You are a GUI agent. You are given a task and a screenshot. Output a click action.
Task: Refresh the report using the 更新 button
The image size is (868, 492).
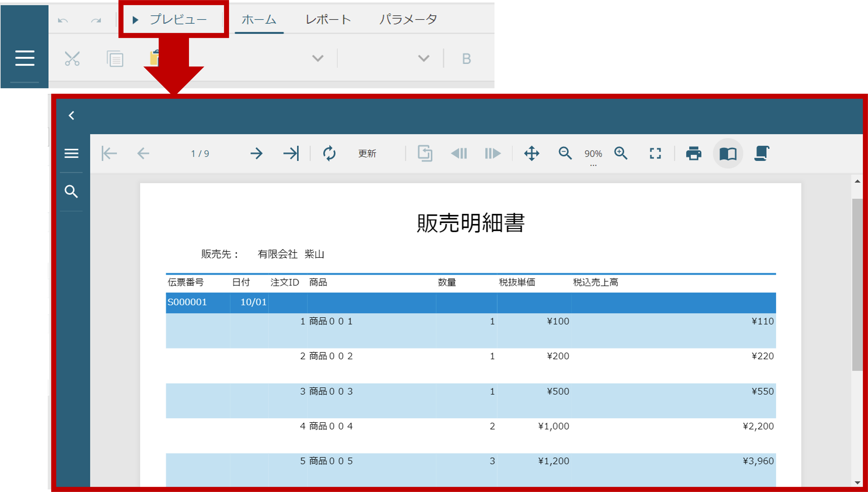[x=367, y=153]
